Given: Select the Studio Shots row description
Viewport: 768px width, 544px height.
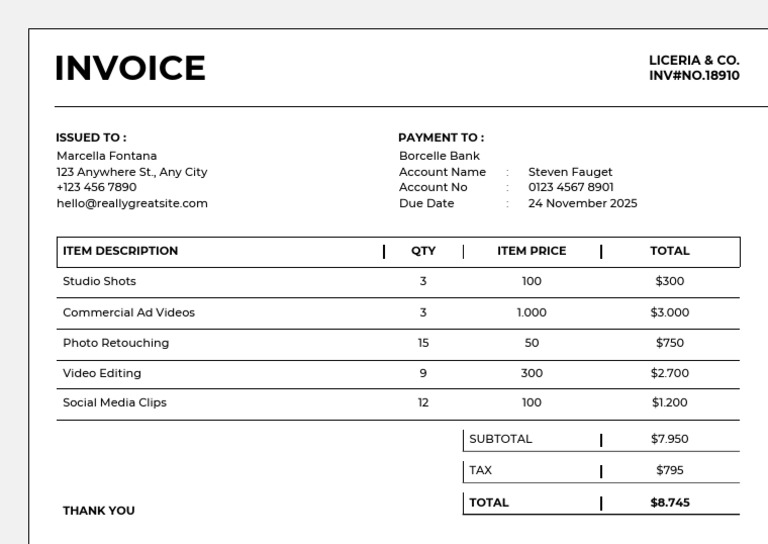Looking at the screenshot, I should [x=99, y=281].
